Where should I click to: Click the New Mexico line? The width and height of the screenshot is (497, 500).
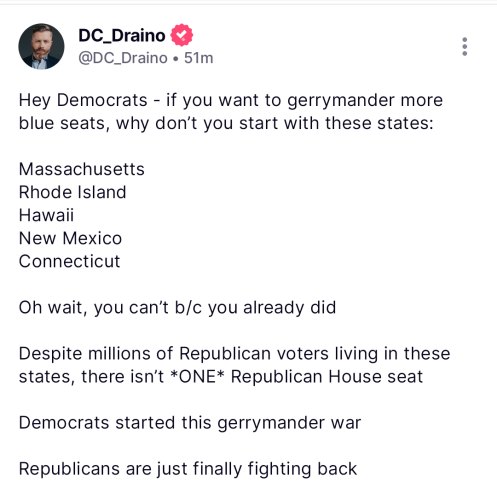(70, 238)
